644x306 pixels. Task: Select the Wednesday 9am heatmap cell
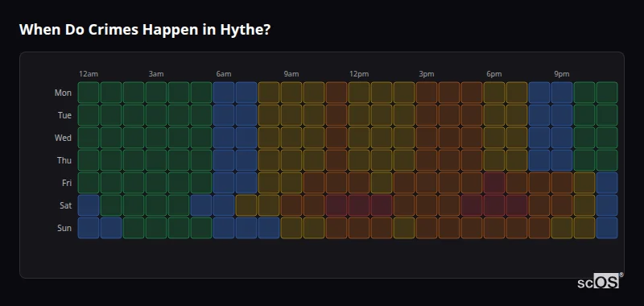291,138
